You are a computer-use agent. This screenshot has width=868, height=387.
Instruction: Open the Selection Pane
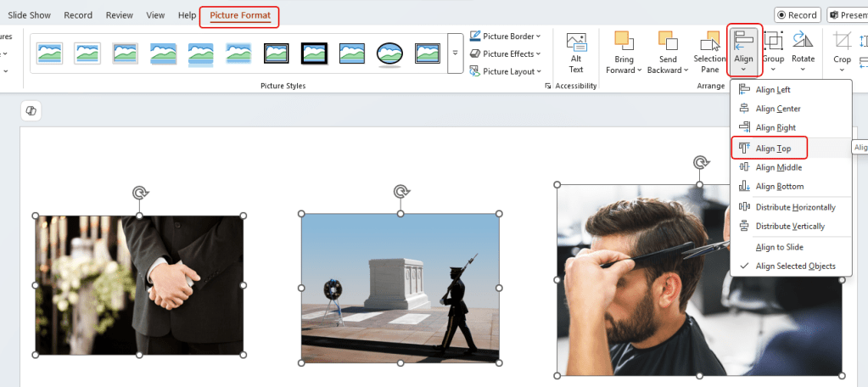click(709, 44)
